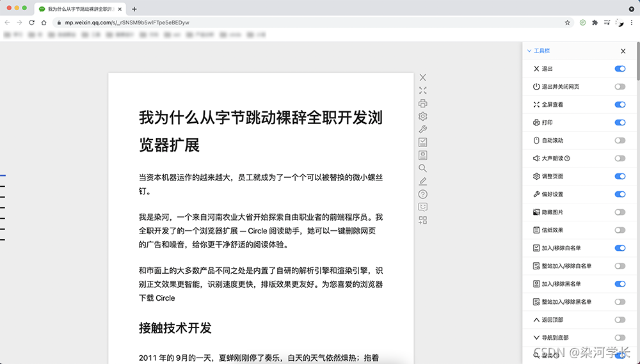Click the article title 我为什么从字节跳动裸辞全职开发浏览器扩展

click(261, 131)
